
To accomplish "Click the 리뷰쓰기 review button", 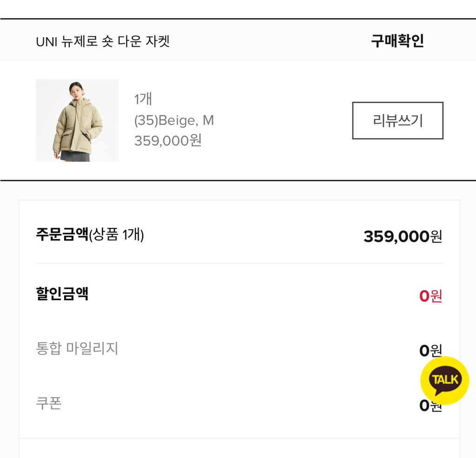I will click(x=397, y=121).
